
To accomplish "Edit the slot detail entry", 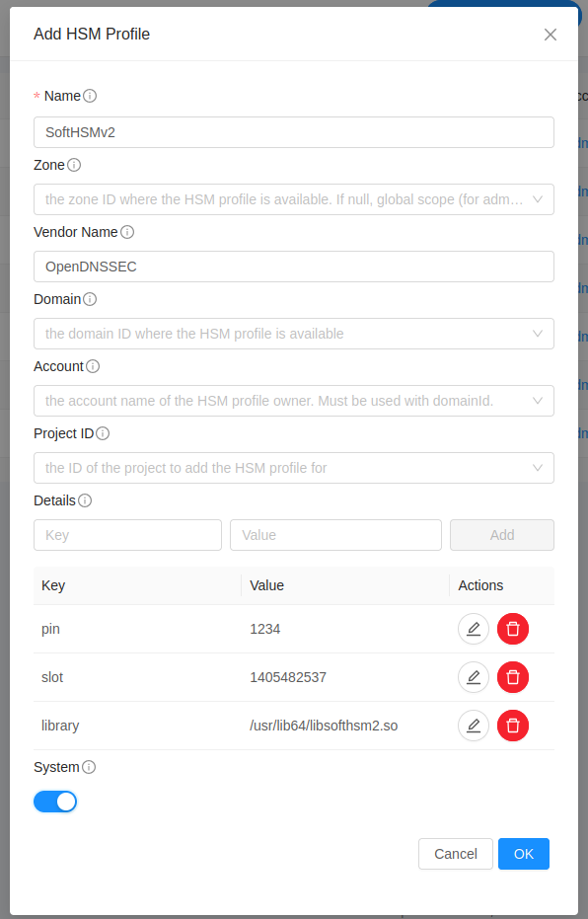I will [474, 677].
